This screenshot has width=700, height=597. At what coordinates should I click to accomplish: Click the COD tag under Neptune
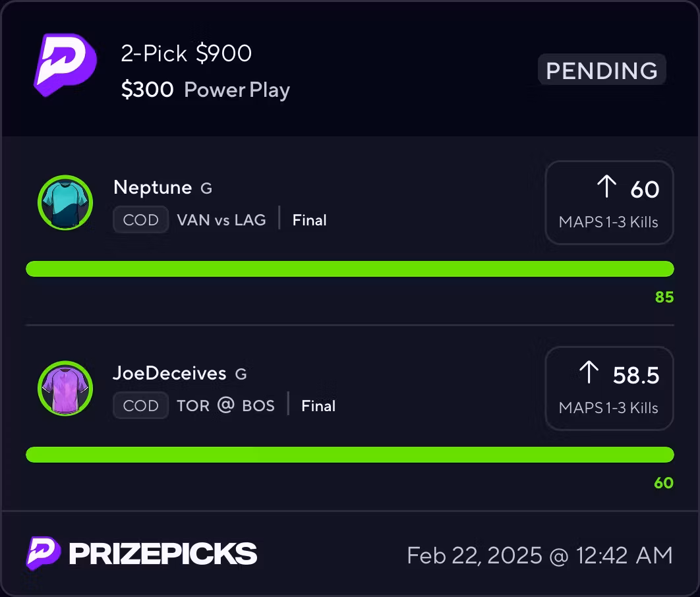point(140,220)
